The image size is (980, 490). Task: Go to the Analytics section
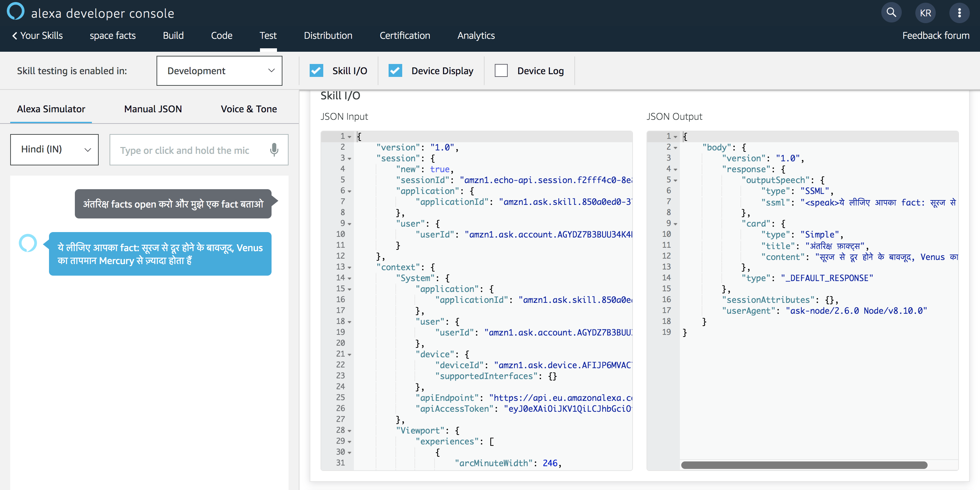point(476,35)
